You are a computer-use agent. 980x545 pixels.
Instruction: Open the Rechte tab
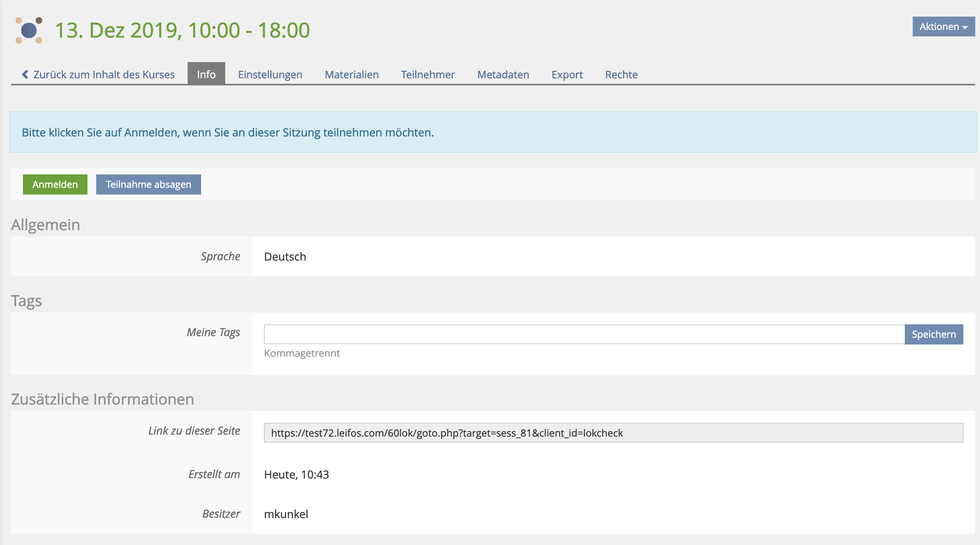[x=621, y=74]
